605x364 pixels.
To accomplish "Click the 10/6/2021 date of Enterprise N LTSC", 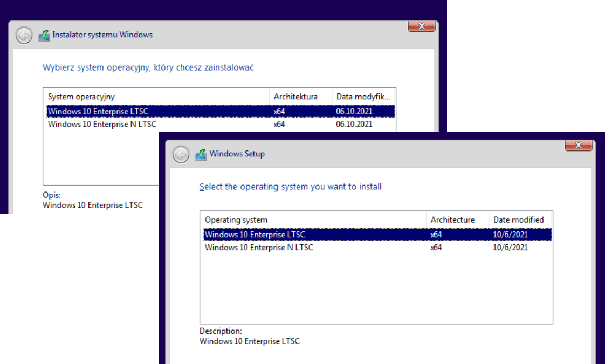I will tap(510, 248).
